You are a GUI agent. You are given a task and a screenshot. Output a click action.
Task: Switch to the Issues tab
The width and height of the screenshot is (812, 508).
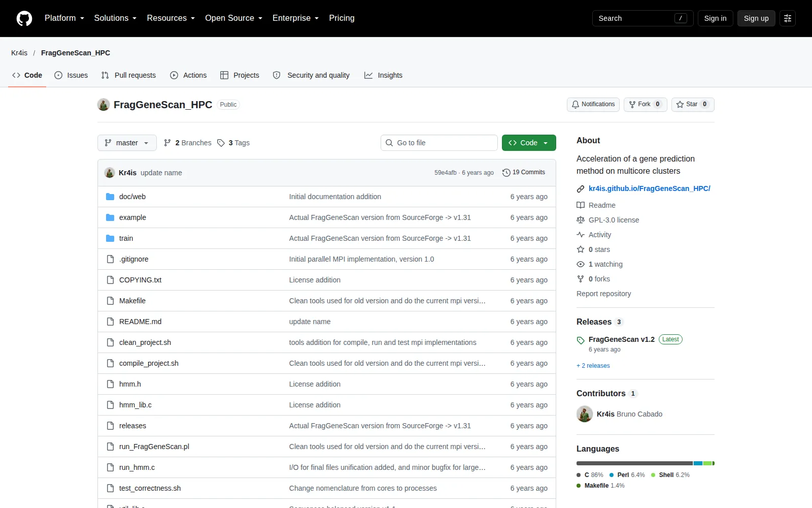tap(71, 75)
